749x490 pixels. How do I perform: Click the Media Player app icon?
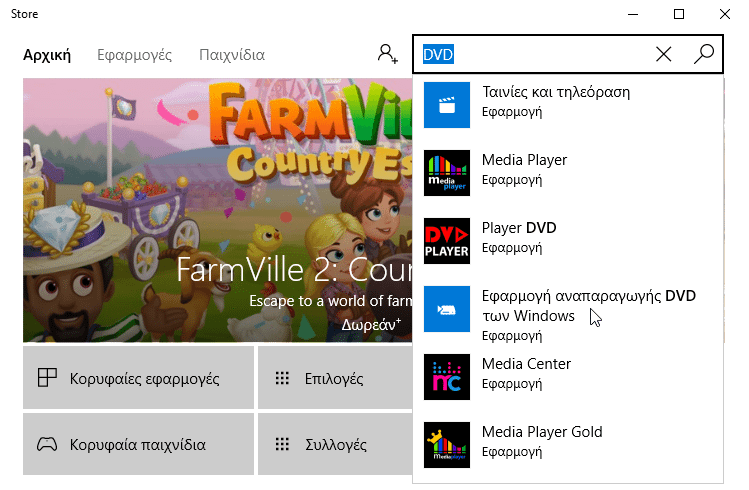(x=447, y=173)
